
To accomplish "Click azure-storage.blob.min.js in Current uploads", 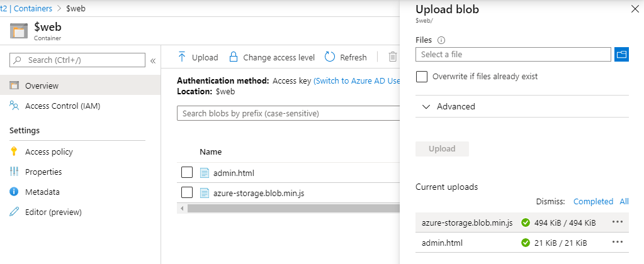I will click(467, 223).
